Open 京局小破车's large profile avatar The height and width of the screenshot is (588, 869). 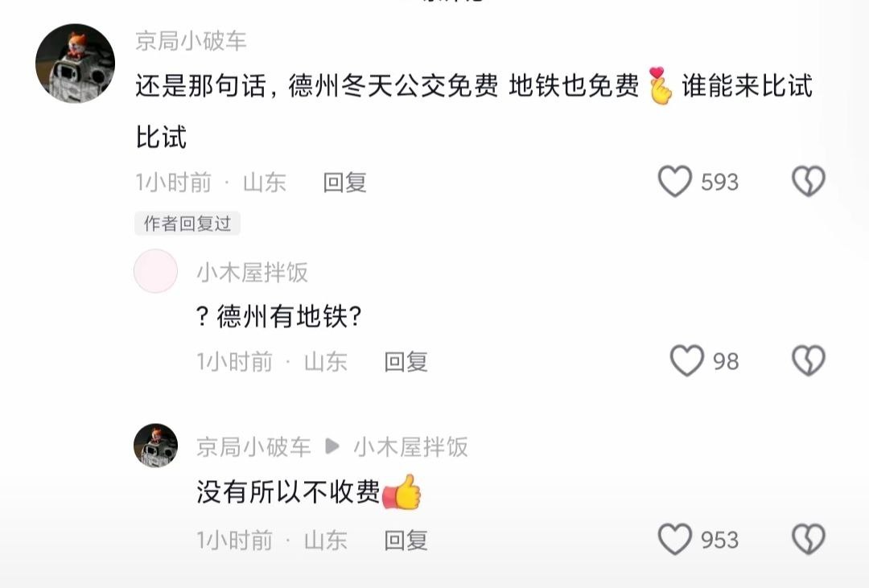pos(76,64)
